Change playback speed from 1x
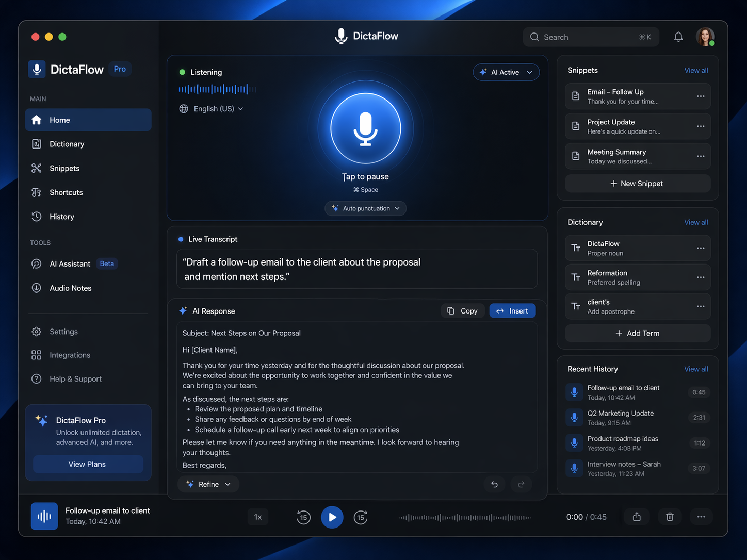 coord(258,517)
